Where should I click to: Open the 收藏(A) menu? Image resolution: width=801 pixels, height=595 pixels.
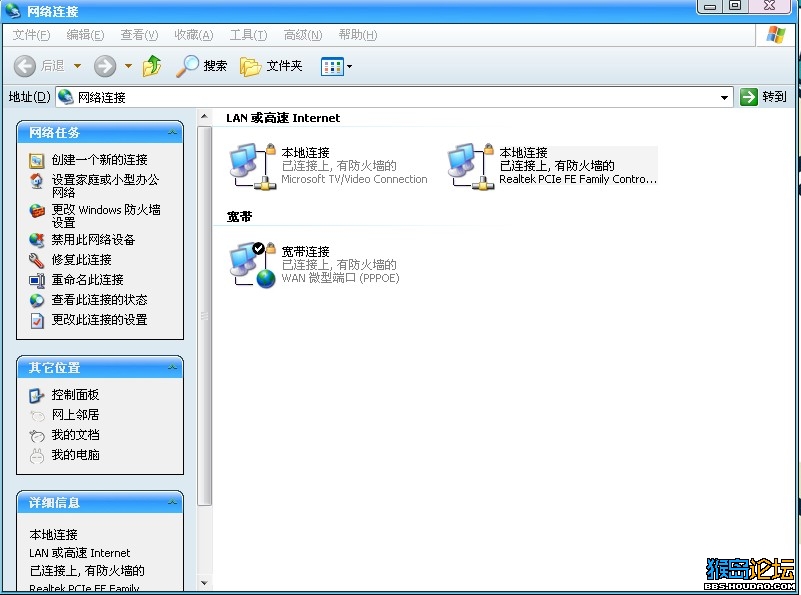[x=194, y=35]
